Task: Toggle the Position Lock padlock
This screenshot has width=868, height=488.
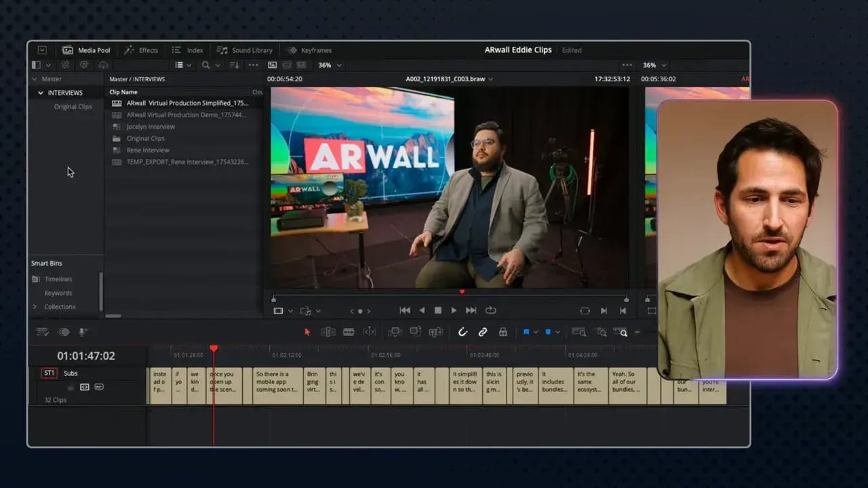Action: (x=503, y=332)
